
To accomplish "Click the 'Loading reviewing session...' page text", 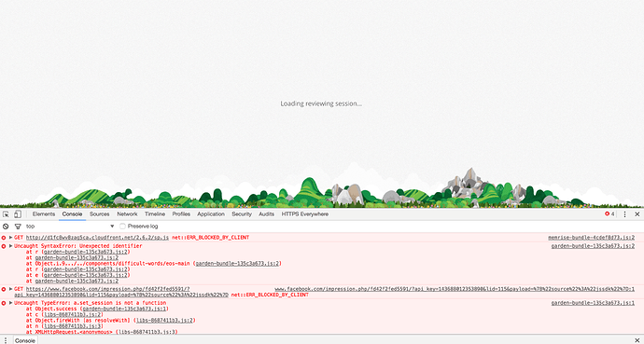I will pos(321,103).
